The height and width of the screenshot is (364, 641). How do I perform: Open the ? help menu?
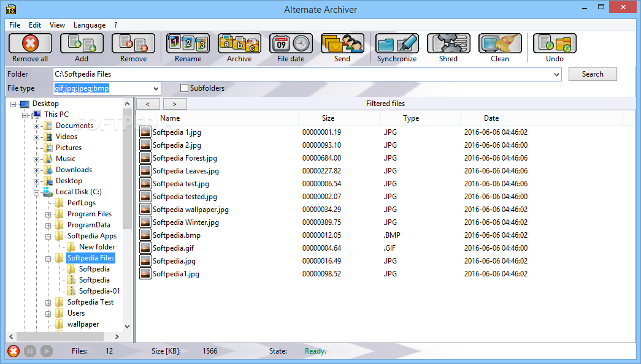(x=116, y=25)
